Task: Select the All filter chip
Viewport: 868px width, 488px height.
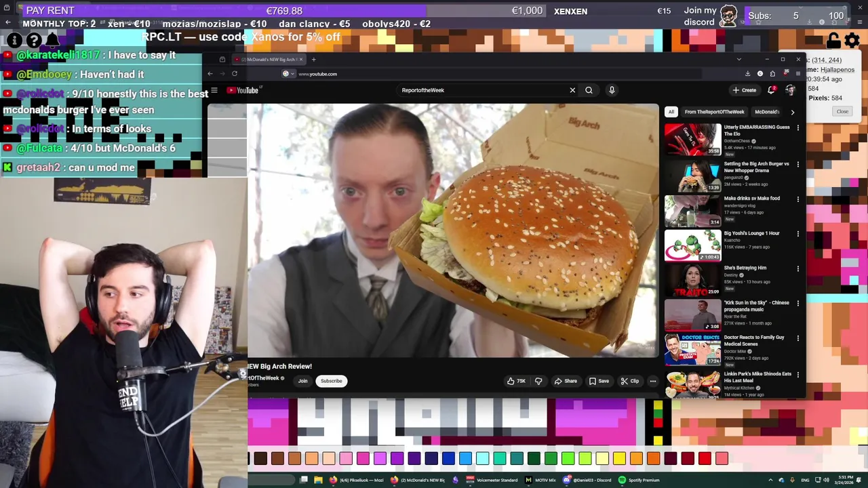Action: point(671,112)
